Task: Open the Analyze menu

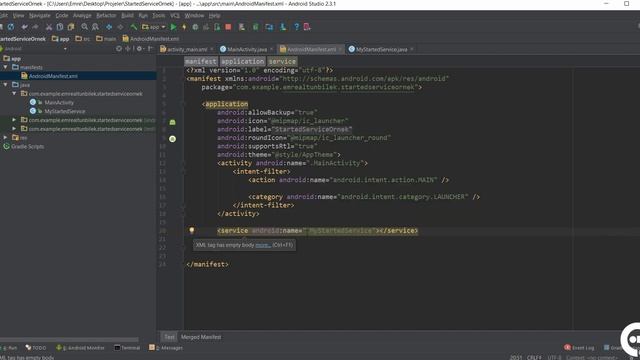Action: (x=82, y=16)
